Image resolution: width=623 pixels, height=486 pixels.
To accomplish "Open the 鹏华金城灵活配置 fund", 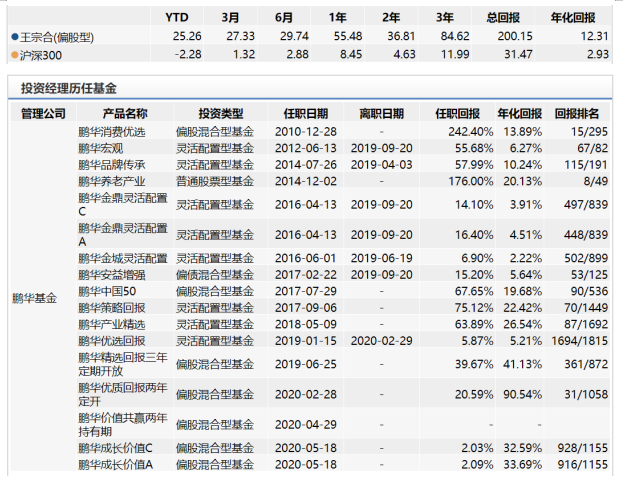I will (123, 258).
